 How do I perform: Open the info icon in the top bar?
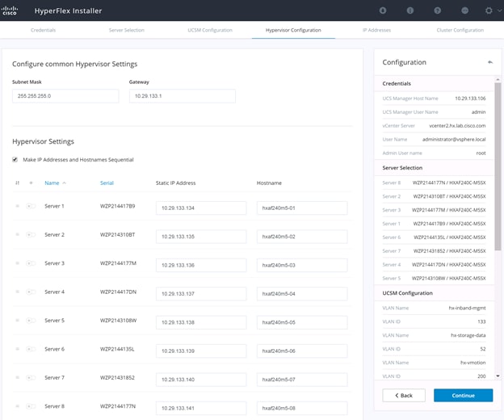(410, 10)
